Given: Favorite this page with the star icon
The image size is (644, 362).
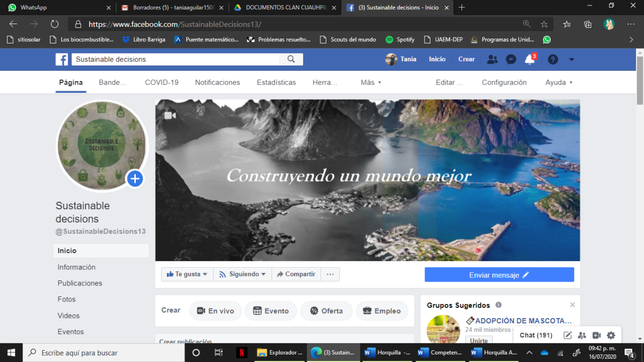Looking at the screenshot, I should 544,24.
